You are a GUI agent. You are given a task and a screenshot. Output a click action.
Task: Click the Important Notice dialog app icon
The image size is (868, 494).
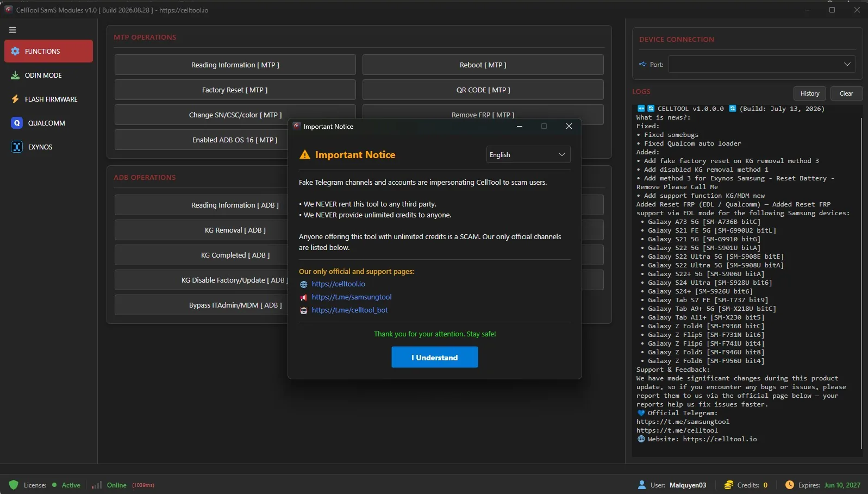[x=297, y=126]
